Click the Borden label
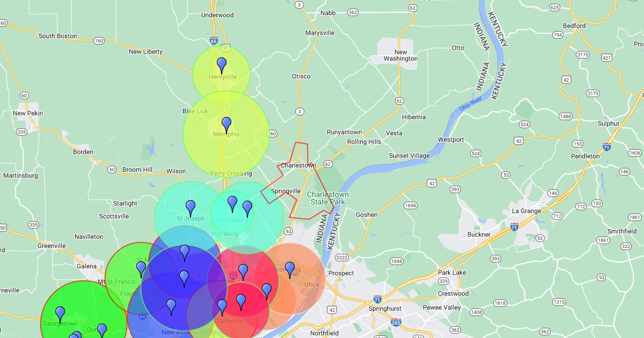Viewport: 644px width, 338px height. 83,152
